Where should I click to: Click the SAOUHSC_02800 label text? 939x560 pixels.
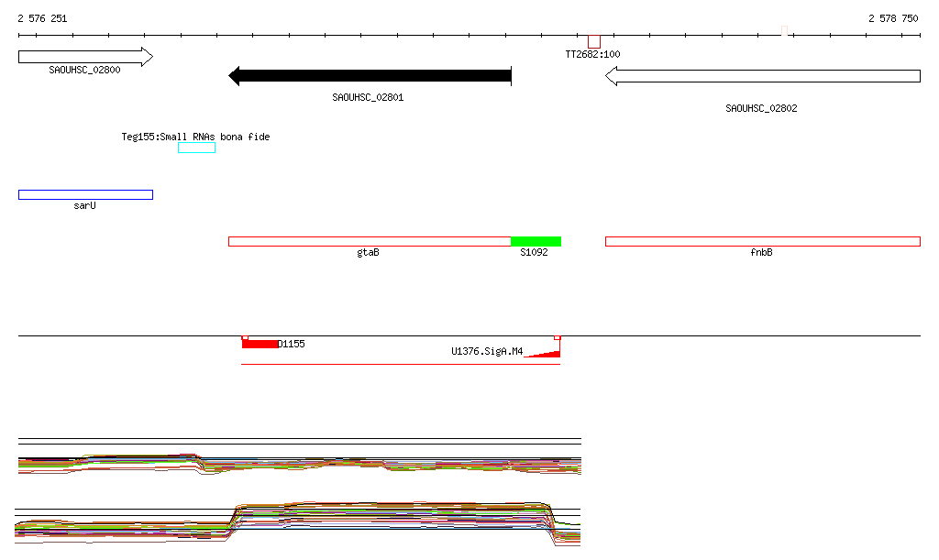84,70
